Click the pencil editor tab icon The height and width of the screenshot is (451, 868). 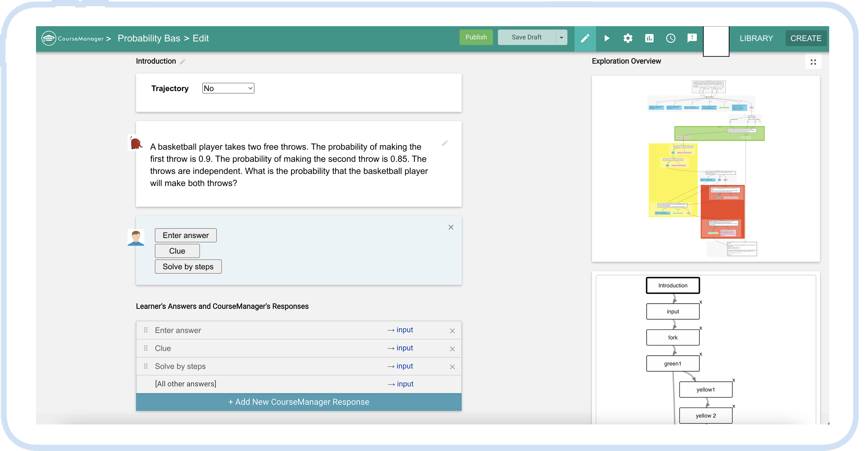[585, 38]
